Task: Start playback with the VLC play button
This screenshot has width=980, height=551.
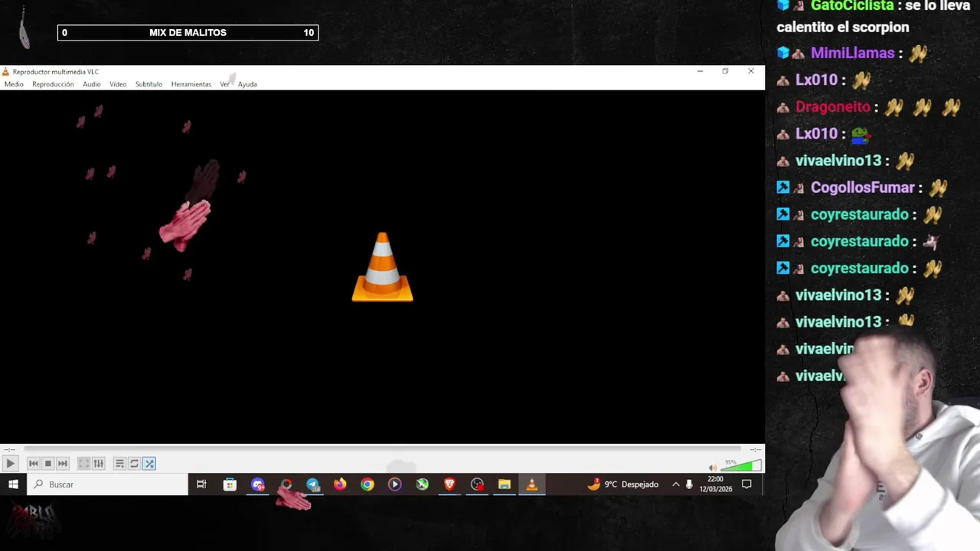Action: (10, 464)
